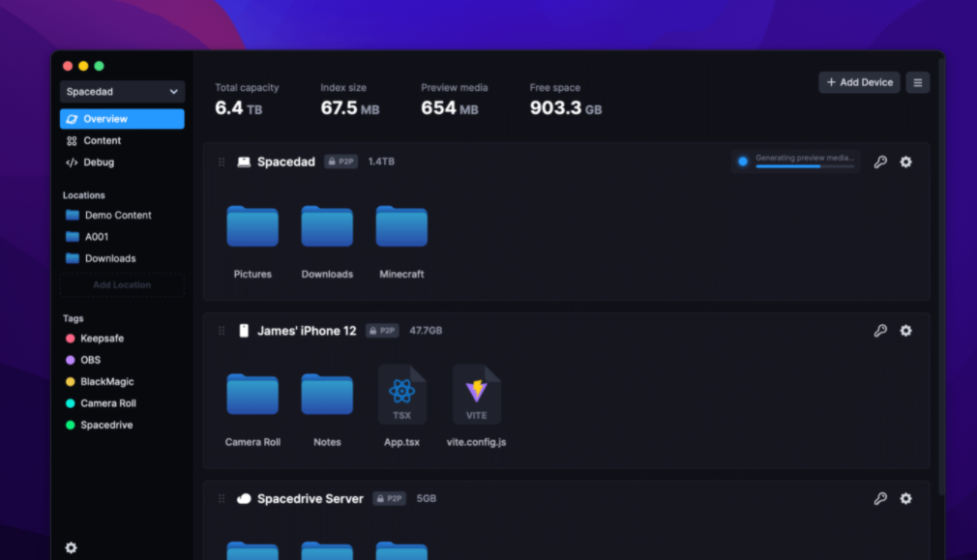Select the vite.config.js file icon
The image size is (977, 560).
[477, 395]
